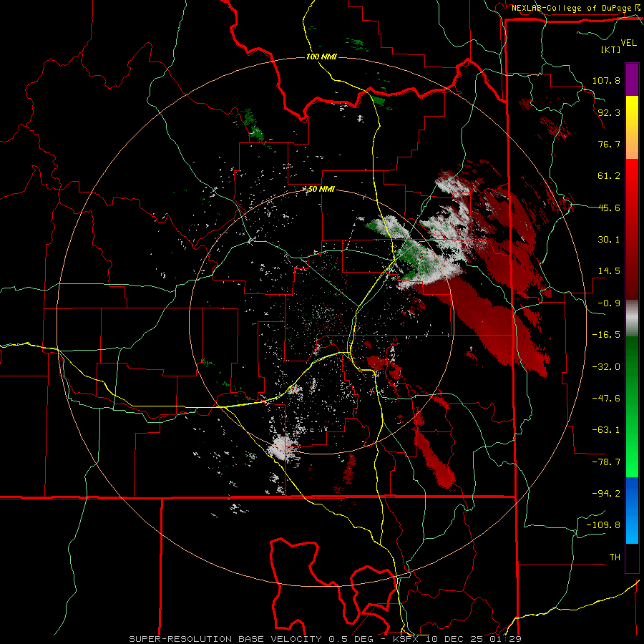
Task: Click the gray near-zero band of the scale
Action: pyautogui.click(x=632, y=318)
